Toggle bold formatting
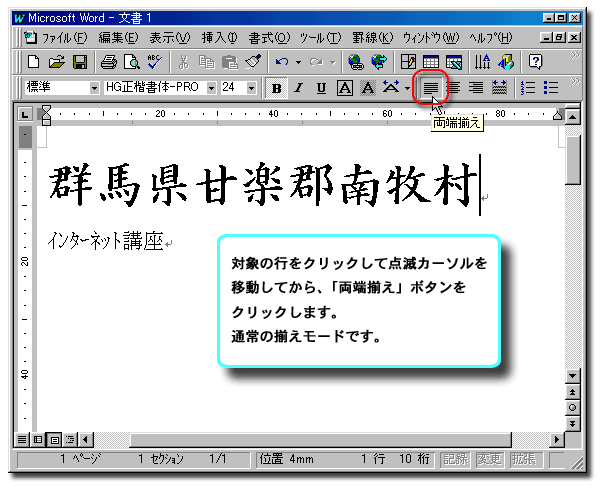The width and height of the screenshot is (600, 488). (x=276, y=88)
